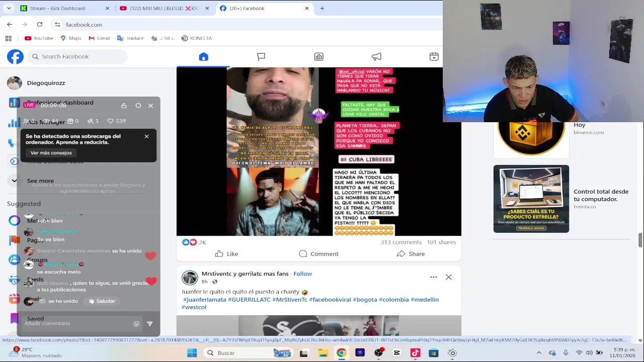Show hidden system tray icons
644x362 pixels.
pos(539,353)
